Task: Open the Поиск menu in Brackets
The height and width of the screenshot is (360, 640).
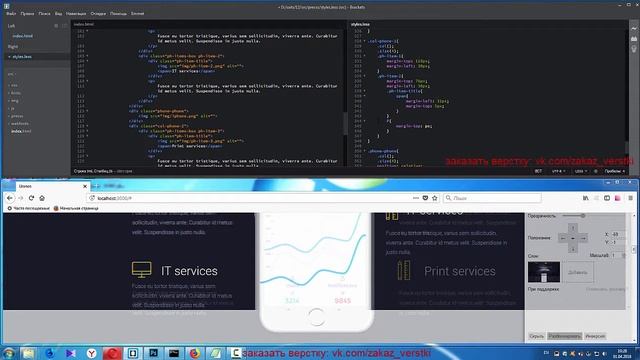Action: [44, 13]
